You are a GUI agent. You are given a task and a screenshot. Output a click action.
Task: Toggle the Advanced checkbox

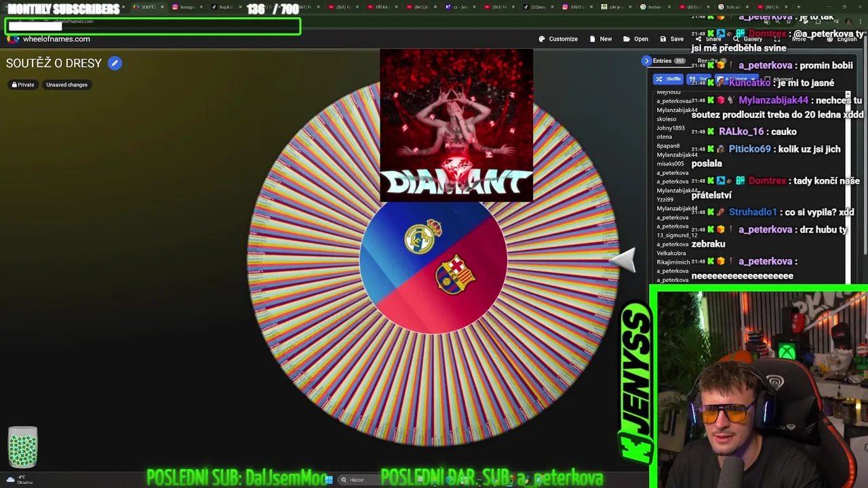[x=767, y=79]
